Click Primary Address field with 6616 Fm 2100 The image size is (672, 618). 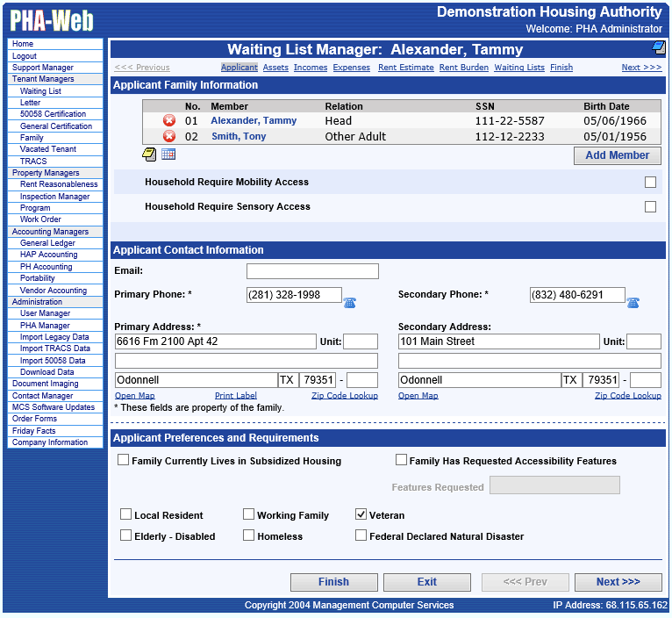tap(216, 341)
